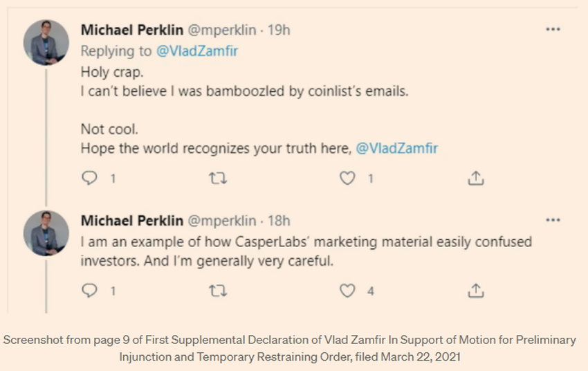Click the @VladZamfir mention ending the first tweet

(x=396, y=147)
